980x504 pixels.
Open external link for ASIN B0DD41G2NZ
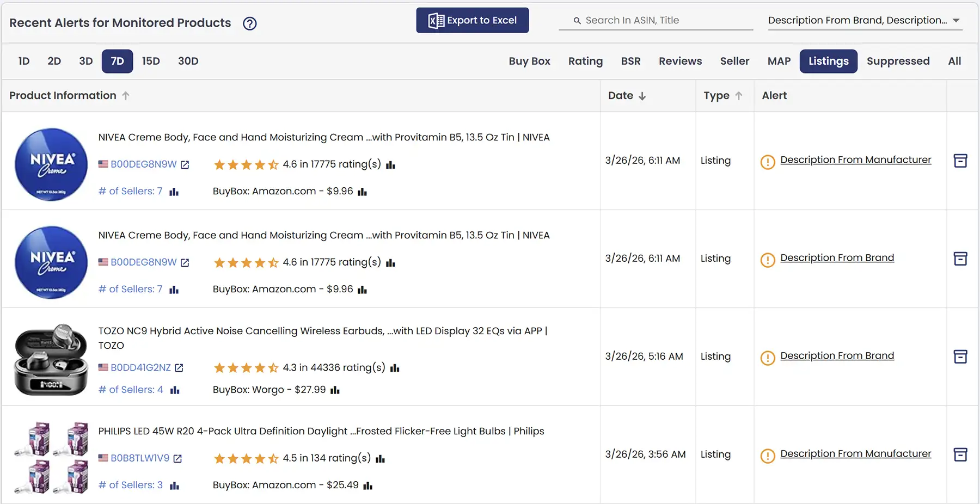[x=179, y=368]
